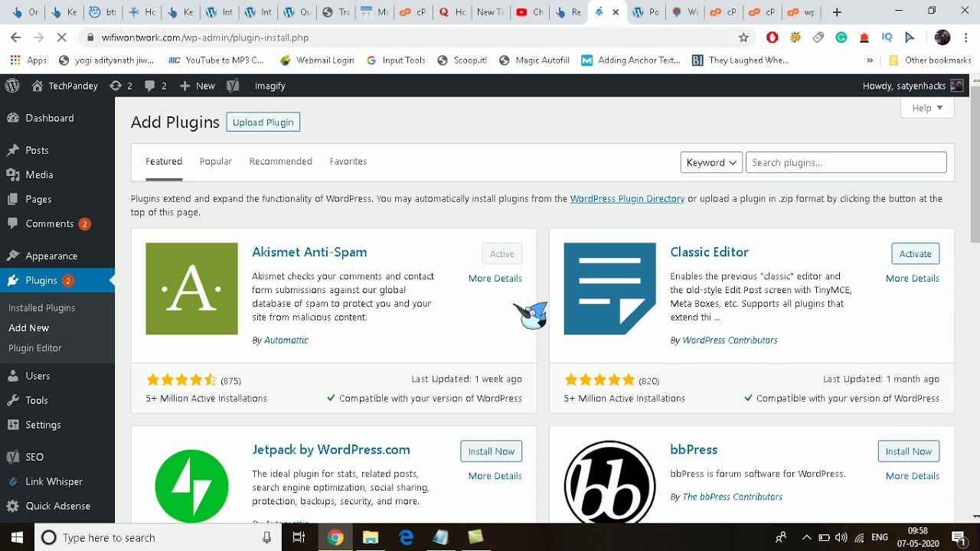Activate the Classic Editor plugin
The image size is (980, 551).
(915, 254)
